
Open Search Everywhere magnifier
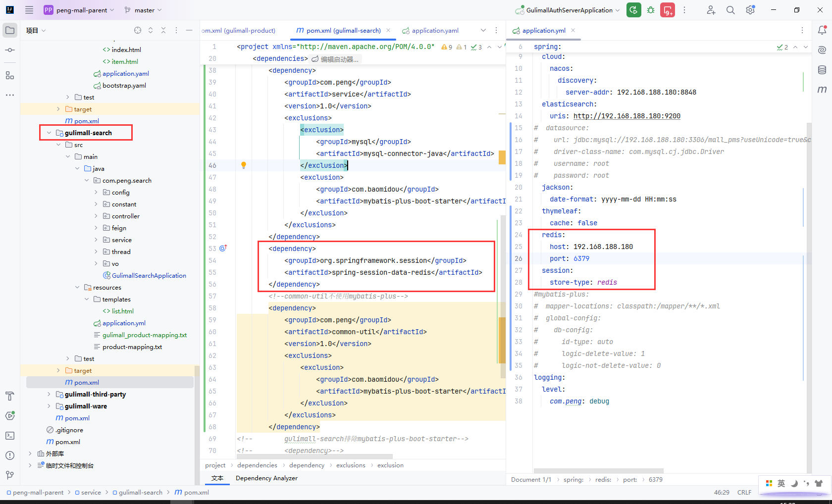(x=730, y=10)
